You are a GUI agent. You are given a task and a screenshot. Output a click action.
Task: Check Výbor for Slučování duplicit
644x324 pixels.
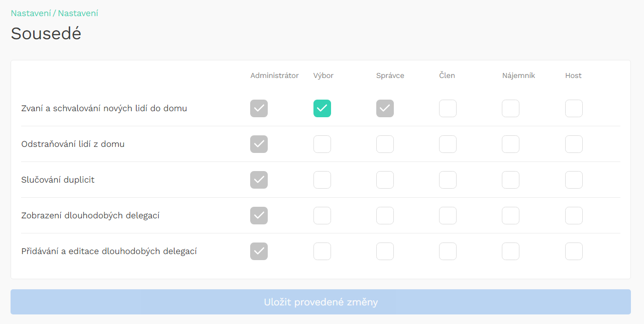pos(322,180)
